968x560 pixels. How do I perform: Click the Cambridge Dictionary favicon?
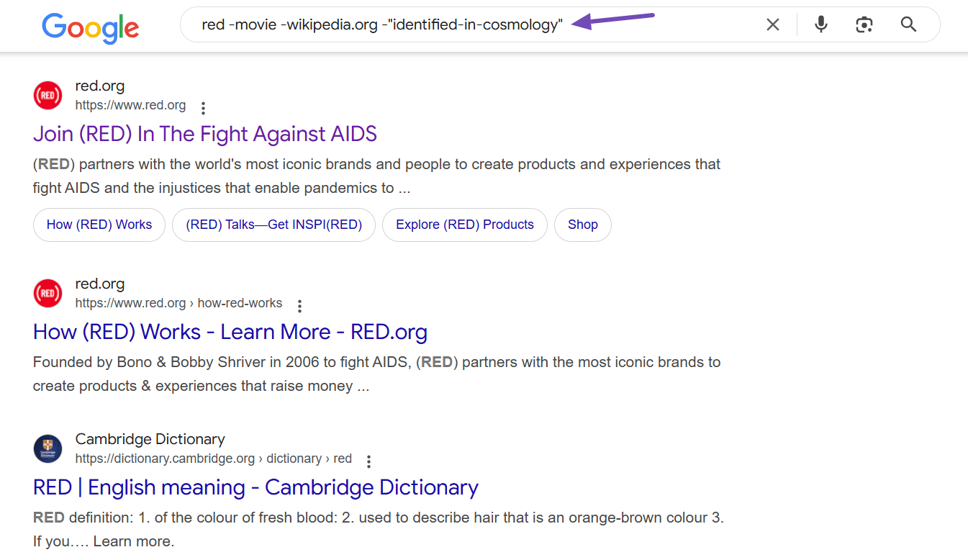[x=48, y=449]
